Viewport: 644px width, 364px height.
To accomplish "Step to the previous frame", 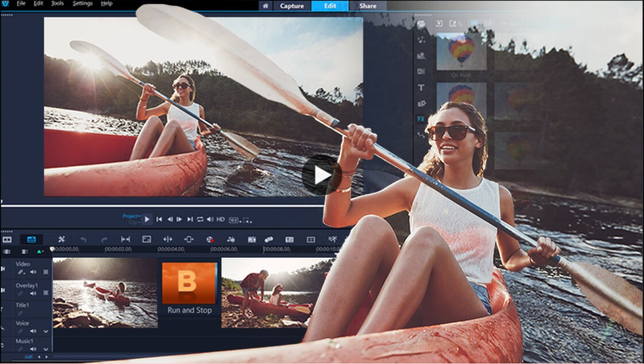I will click(169, 220).
